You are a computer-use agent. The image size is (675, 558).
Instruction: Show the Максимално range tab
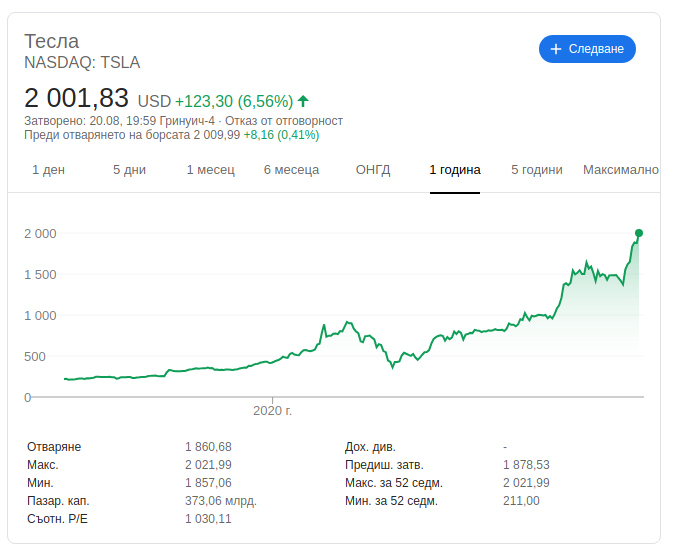[620, 170]
